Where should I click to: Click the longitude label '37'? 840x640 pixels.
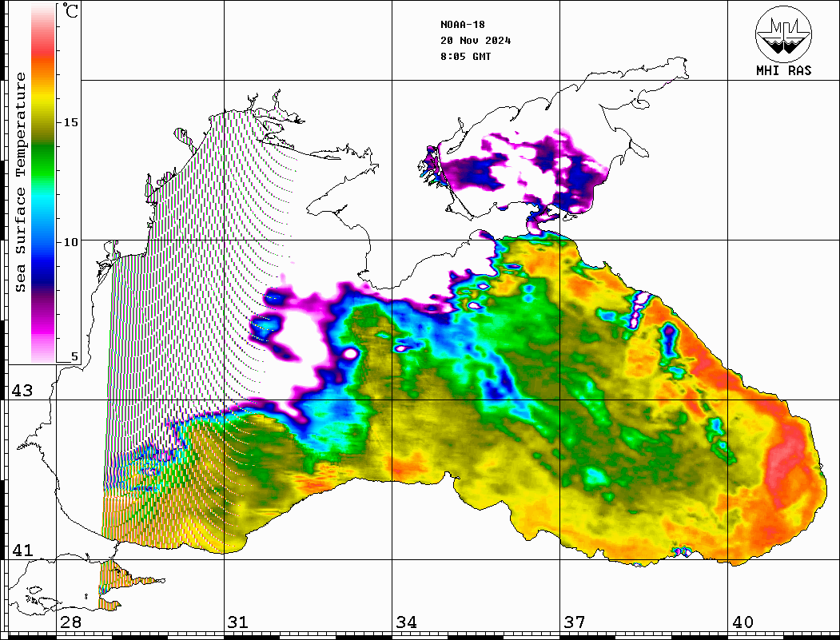pos(575,622)
